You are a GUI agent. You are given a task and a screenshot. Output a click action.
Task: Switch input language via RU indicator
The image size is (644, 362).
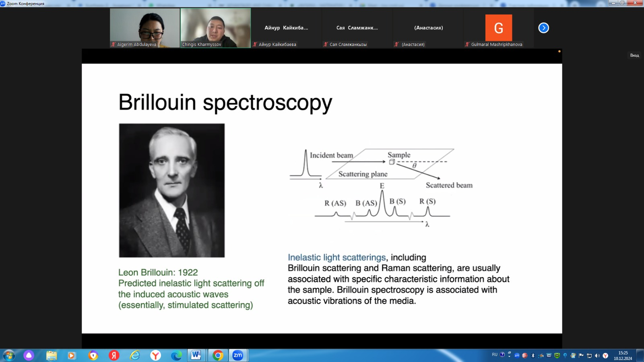pos(494,355)
